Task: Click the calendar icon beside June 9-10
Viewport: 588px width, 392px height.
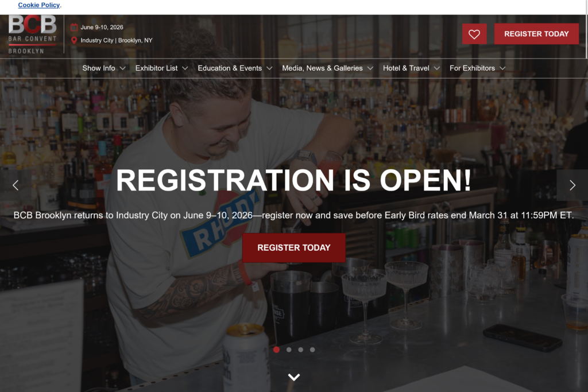Action: click(74, 28)
